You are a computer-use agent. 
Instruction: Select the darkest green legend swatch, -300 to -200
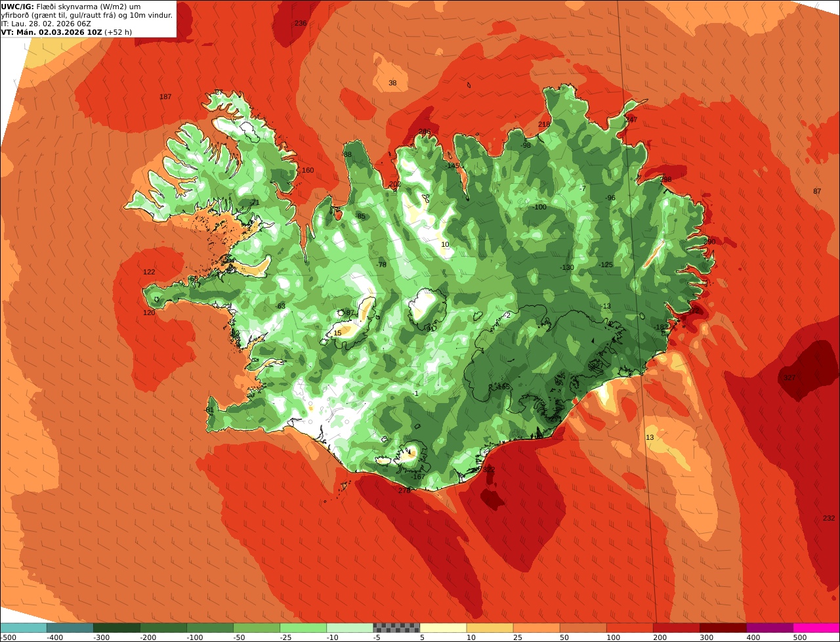[117, 628]
